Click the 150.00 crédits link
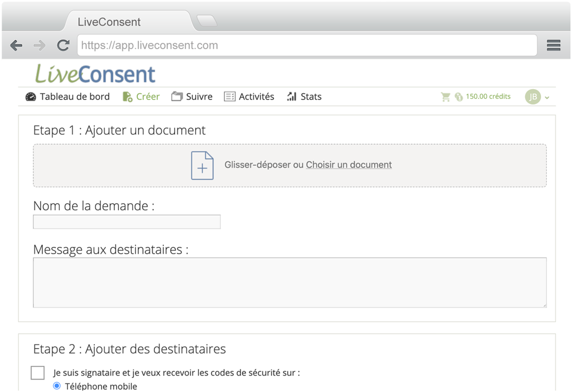The image size is (572, 392). 488,97
